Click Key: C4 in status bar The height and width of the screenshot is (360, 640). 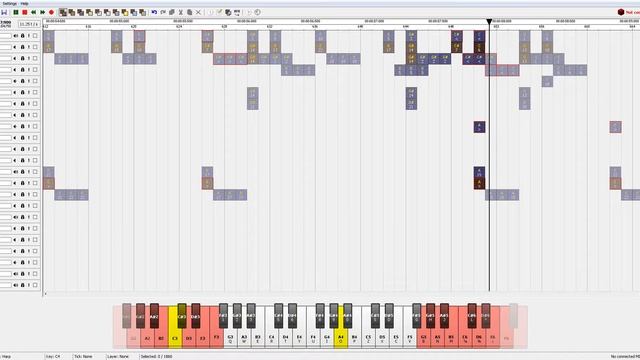pos(53,356)
